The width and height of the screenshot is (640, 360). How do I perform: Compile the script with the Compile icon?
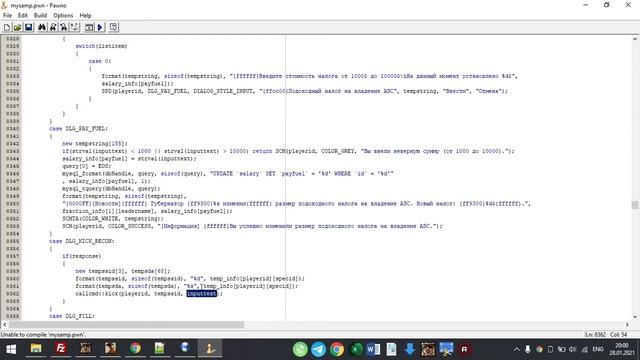tap(89, 27)
